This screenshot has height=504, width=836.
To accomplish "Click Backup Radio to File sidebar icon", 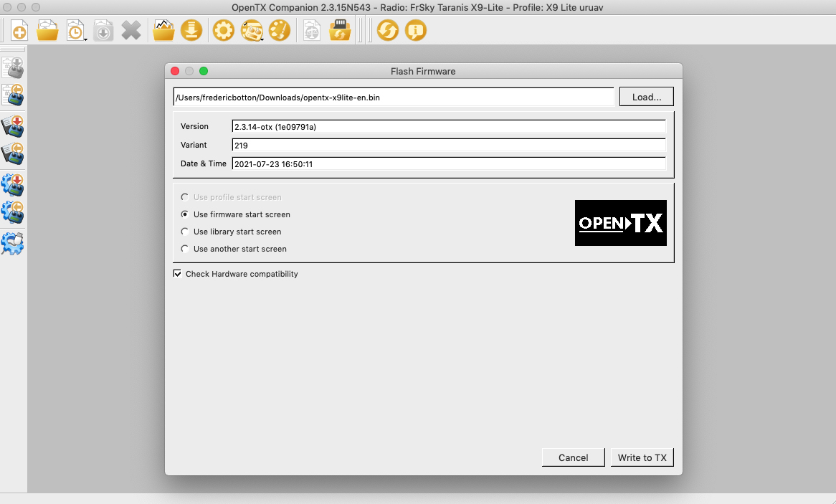I will point(13,153).
